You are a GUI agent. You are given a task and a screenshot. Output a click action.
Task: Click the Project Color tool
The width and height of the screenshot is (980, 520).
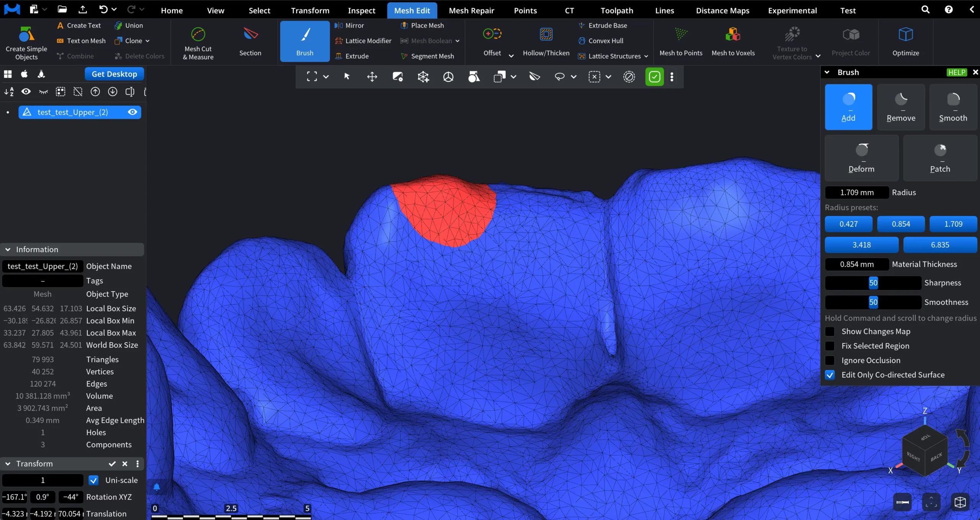(x=851, y=41)
